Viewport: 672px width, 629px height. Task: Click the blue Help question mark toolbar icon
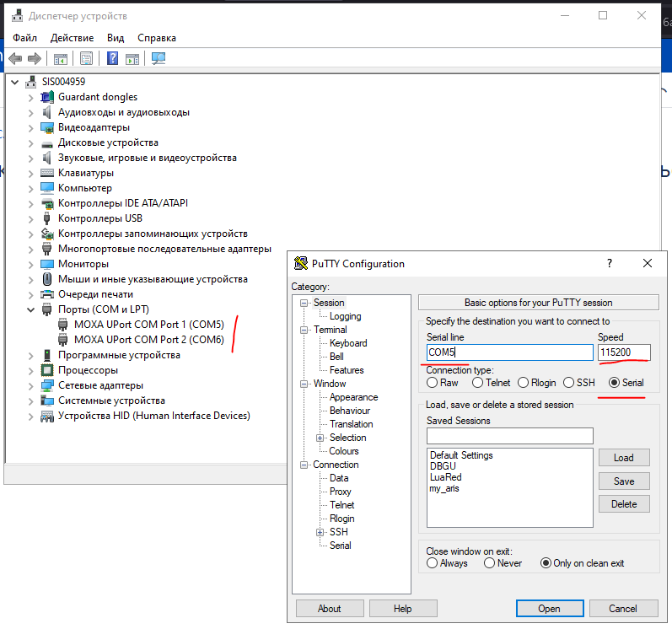pos(112,58)
